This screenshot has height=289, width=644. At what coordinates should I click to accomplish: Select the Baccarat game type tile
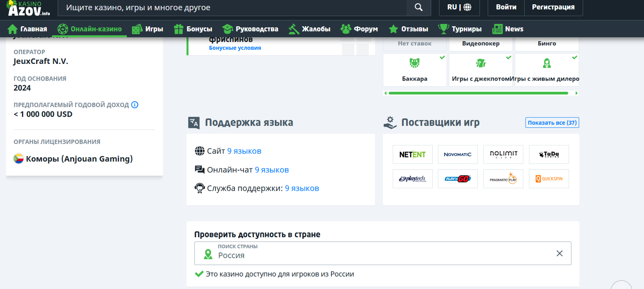[x=414, y=70]
